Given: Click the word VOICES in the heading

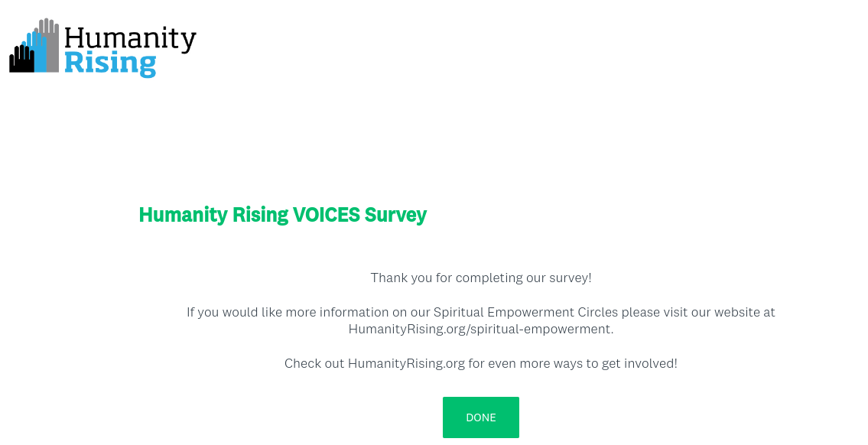Looking at the screenshot, I should coord(326,215).
